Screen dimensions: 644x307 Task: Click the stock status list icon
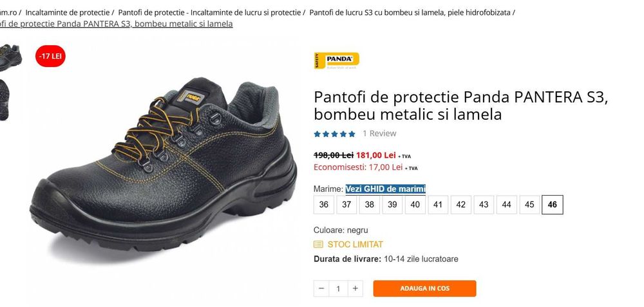pyautogui.click(x=318, y=245)
